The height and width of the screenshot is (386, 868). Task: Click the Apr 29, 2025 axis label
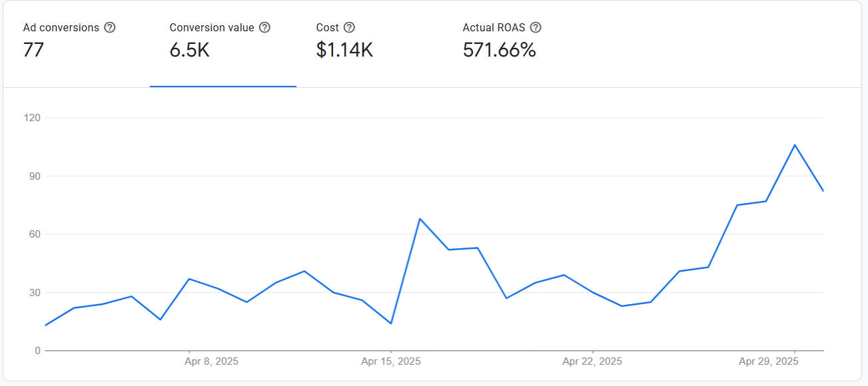point(768,361)
